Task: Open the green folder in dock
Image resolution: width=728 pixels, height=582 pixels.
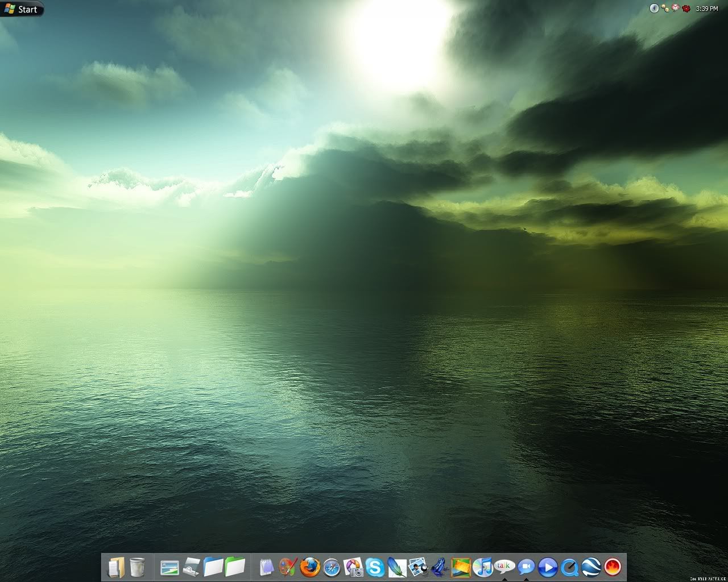Action: (235, 567)
